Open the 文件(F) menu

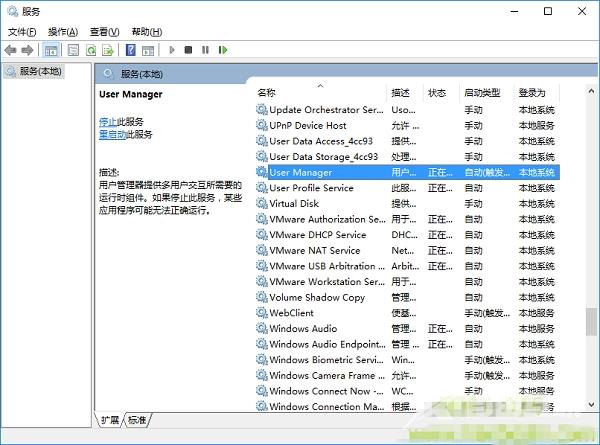[x=22, y=32]
